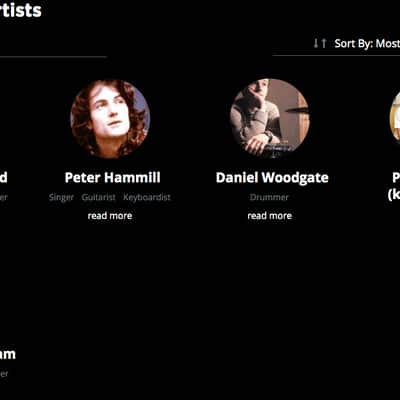
Task: Click the cut-off artist name starting with P
Action: 394,186
